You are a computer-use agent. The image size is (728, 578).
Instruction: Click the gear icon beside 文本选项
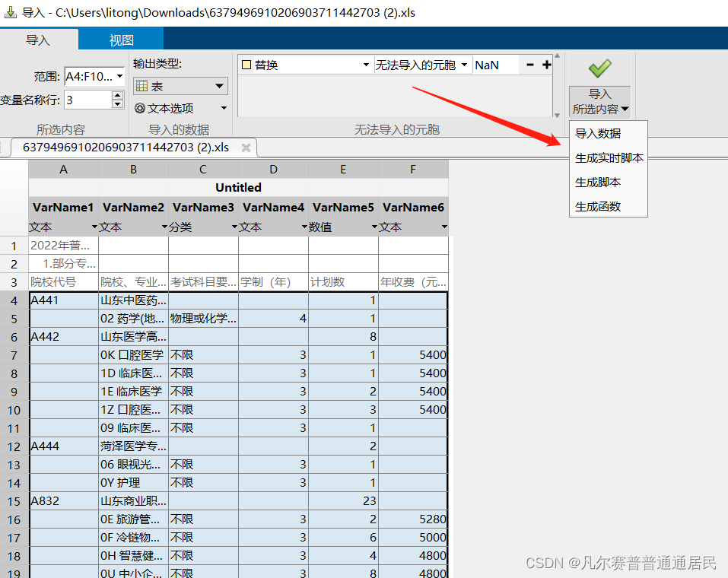pos(139,108)
